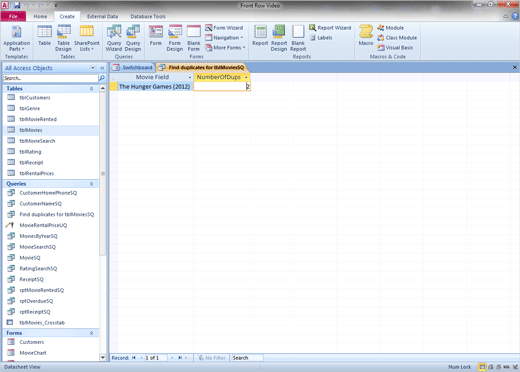Viewport: 520px width, 372px height.
Task: Switch to the Database Tools tab
Action: 148,16
